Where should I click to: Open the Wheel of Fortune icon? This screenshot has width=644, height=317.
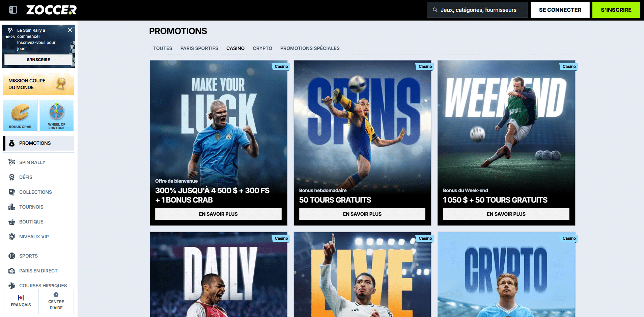[57, 115]
